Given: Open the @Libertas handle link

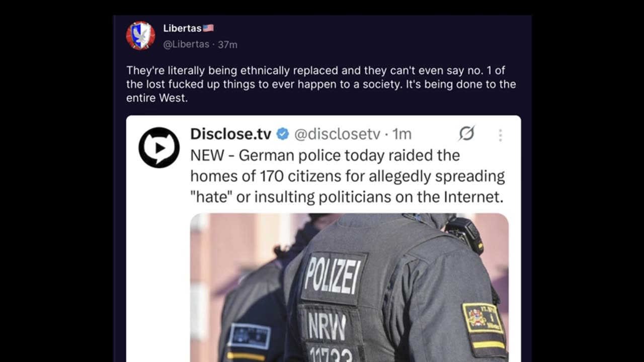Looking at the screenshot, I should tap(186, 44).
